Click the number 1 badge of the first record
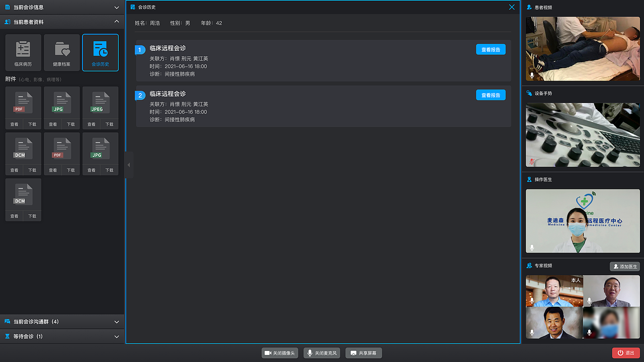Image resolution: width=644 pixels, height=362 pixels. pyautogui.click(x=140, y=50)
